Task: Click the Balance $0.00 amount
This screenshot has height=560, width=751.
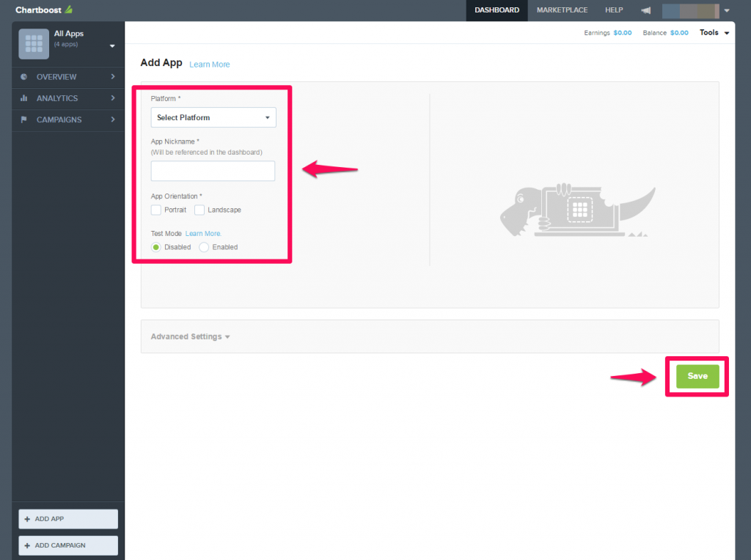Action: click(679, 32)
